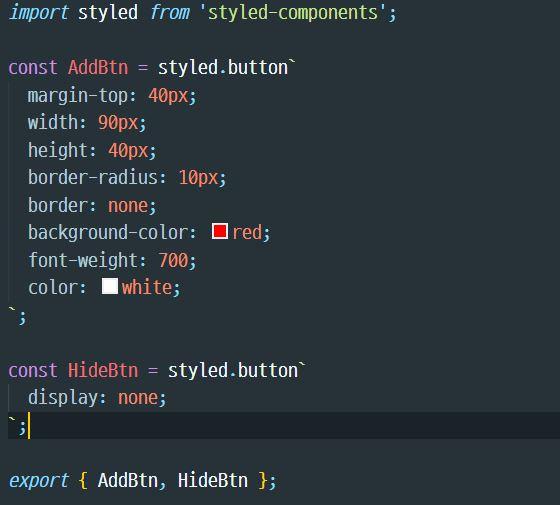
Task: Click the import keyword on first line
Action: pos(39,12)
